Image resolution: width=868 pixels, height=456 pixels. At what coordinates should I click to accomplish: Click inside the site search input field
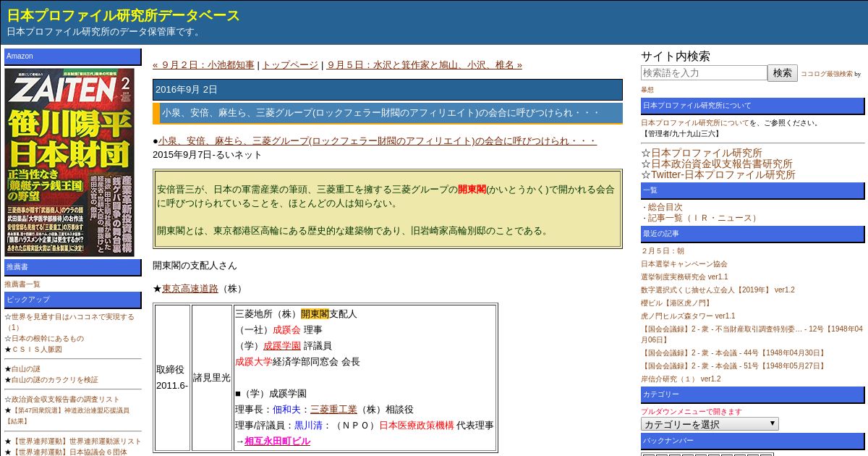pos(704,73)
